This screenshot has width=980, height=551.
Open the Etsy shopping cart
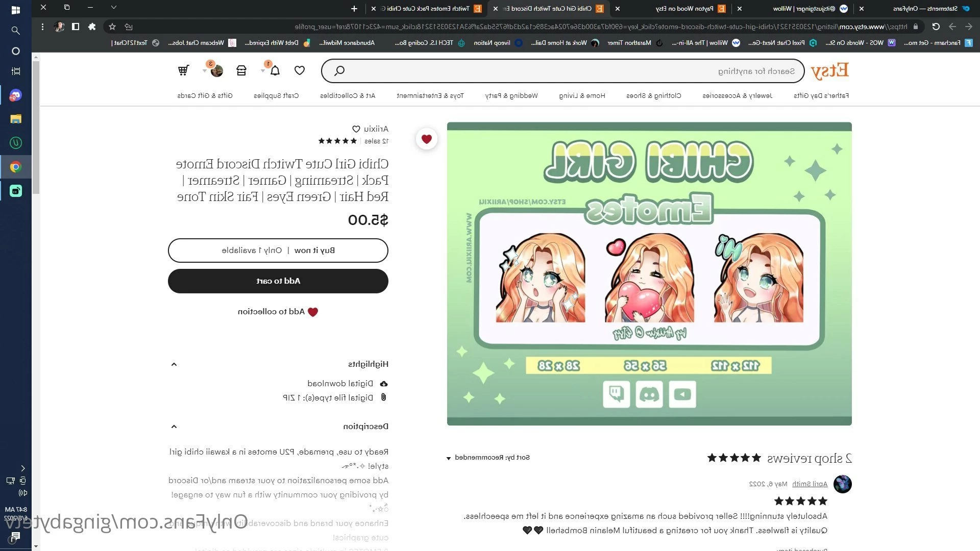pos(183,70)
